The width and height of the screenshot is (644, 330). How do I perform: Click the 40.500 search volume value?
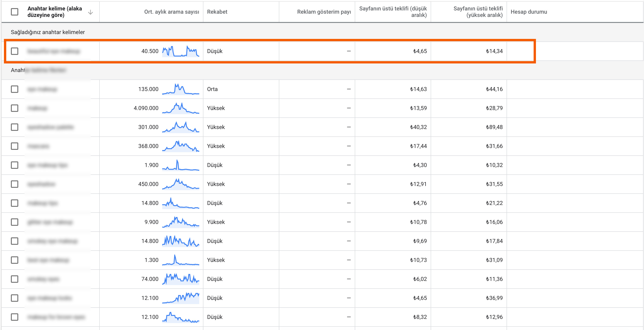150,51
